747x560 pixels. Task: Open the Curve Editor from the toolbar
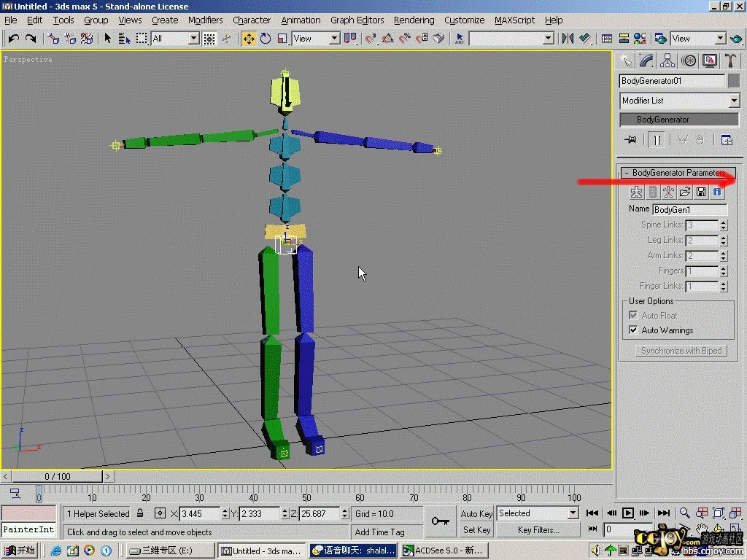(x=606, y=39)
